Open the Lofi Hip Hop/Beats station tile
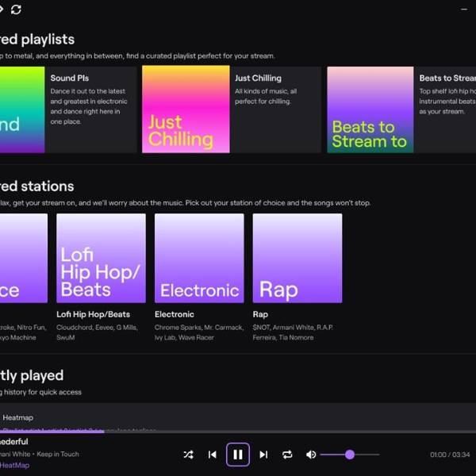Screen dimensions: 476x476 point(101,258)
